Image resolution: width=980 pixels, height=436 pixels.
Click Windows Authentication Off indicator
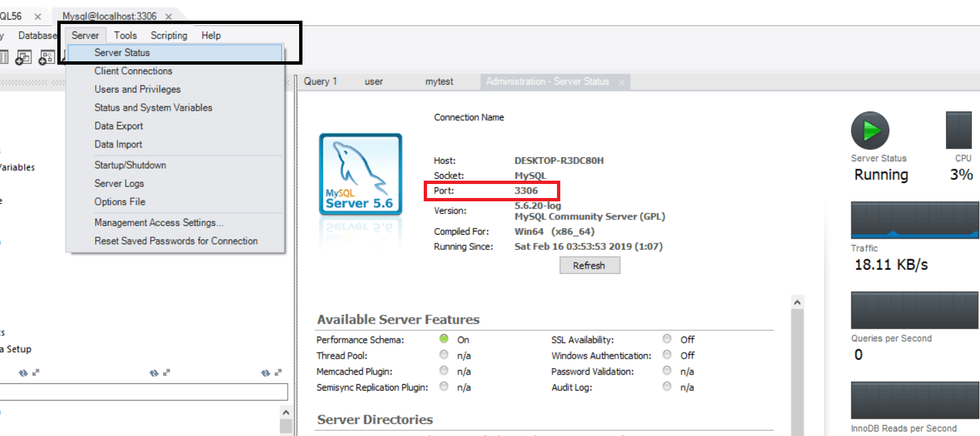667,355
